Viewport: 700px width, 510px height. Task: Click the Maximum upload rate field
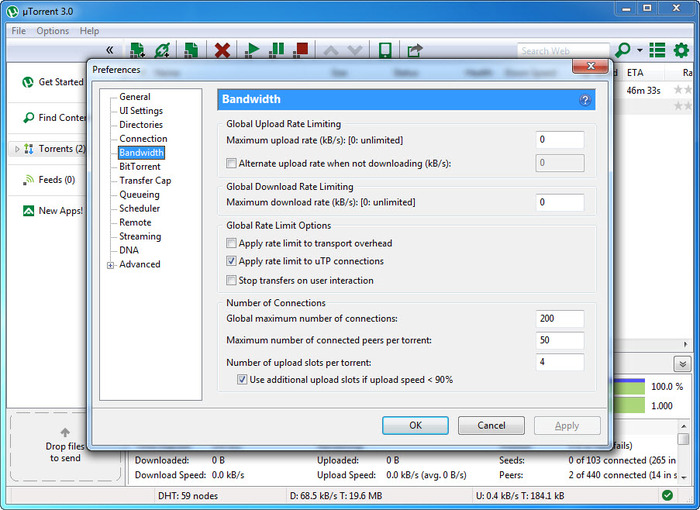coord(560,140)
